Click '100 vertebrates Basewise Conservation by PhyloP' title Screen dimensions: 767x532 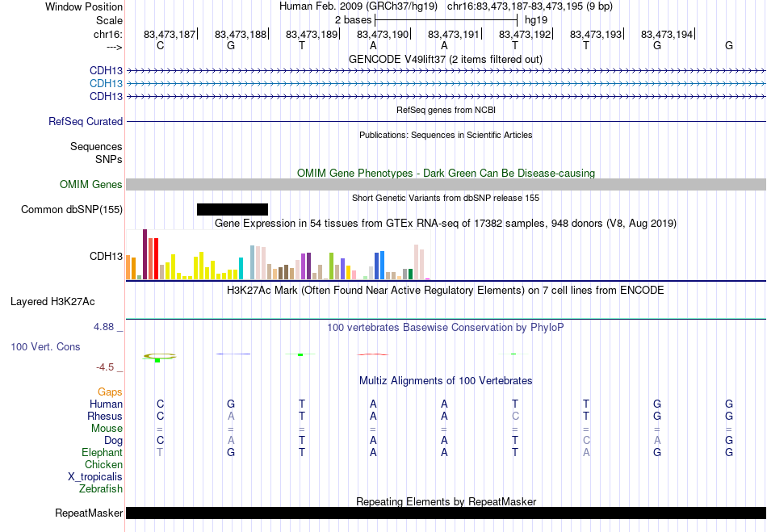click(x=446, y=328)
